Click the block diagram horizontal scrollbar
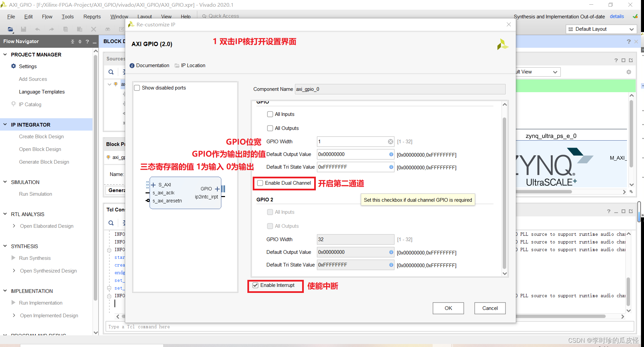Viewport: 644px width, 347px height. pos(544,192)
